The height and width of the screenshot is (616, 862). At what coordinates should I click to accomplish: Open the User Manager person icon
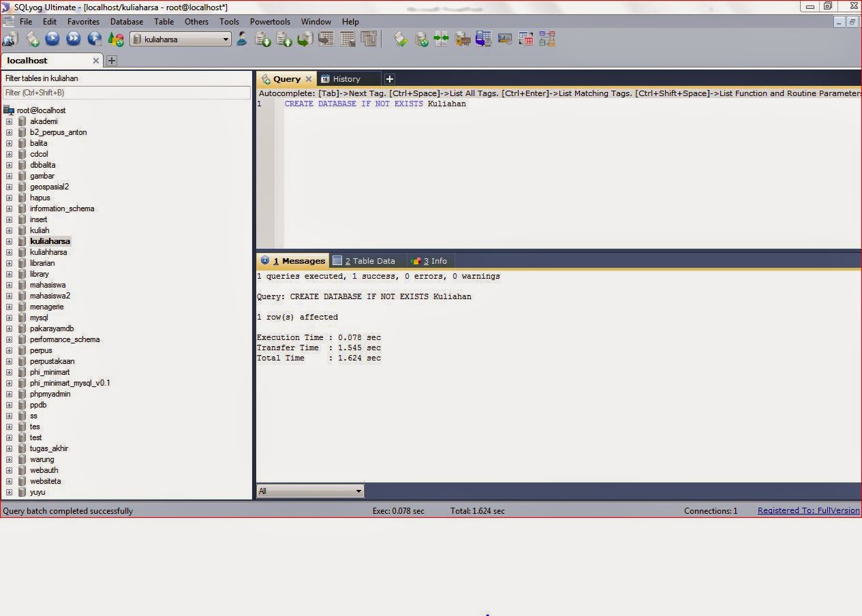tap(242, 40)
